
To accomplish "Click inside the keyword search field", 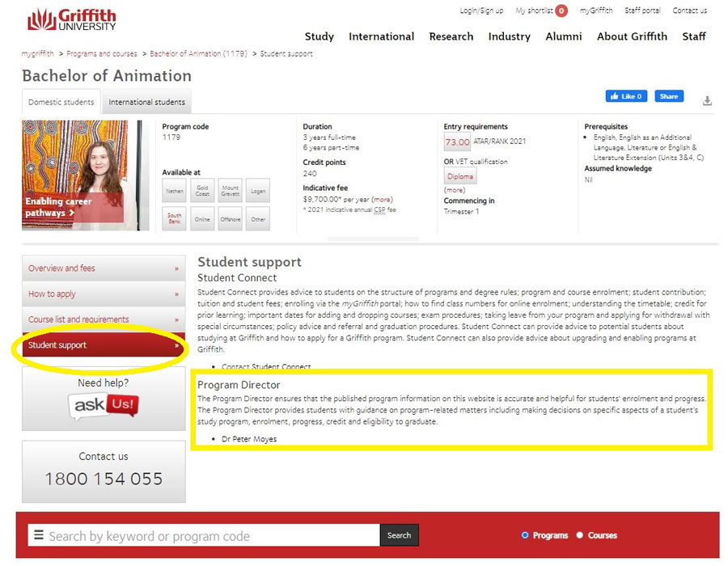I will (202, 535).
